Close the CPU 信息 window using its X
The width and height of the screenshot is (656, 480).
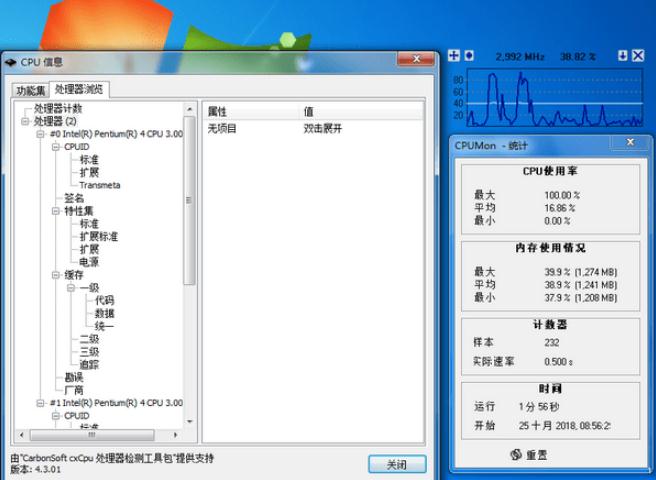tap(416, 59)
